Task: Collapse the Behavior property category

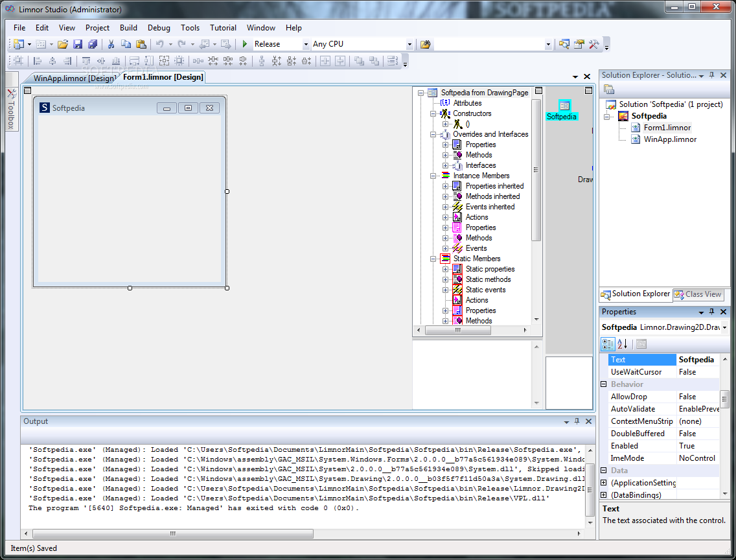Action: pos(604,384)
